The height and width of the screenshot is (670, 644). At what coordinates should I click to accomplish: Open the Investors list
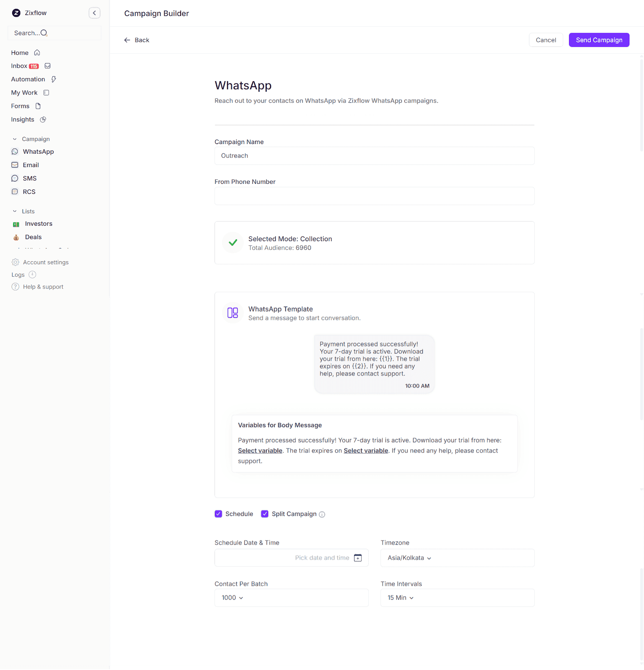point(39,224)
